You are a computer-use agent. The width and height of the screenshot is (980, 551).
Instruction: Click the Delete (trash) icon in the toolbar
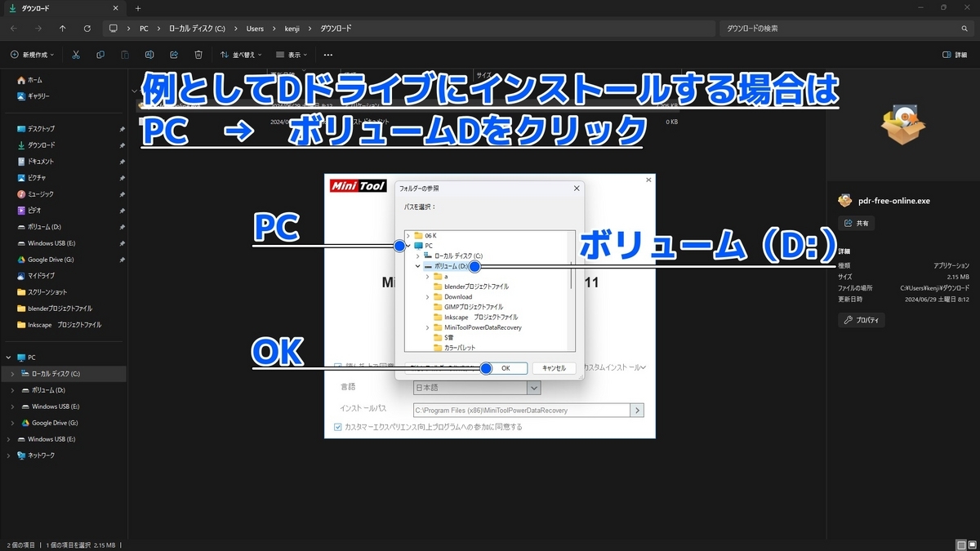197,55
